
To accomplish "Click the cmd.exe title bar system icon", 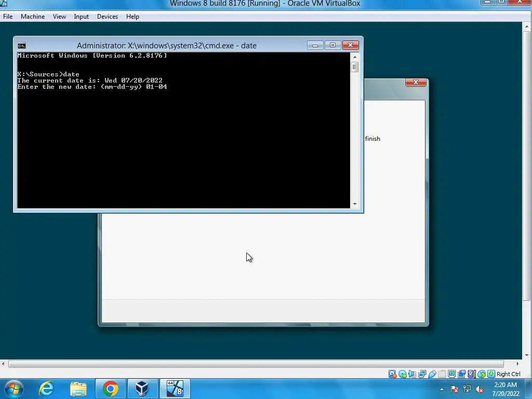I will pyautogui.click(x=22, y=46).
